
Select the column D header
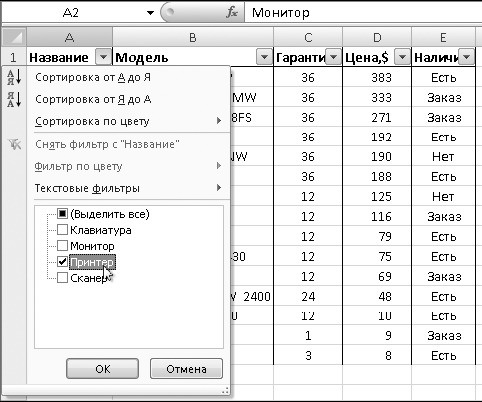tap(377, 37)
